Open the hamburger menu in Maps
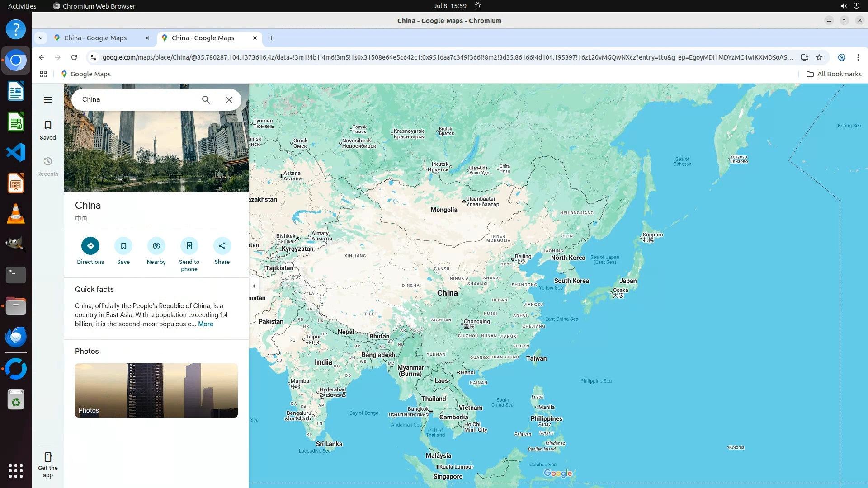The image size is (868, 488). 48,100
